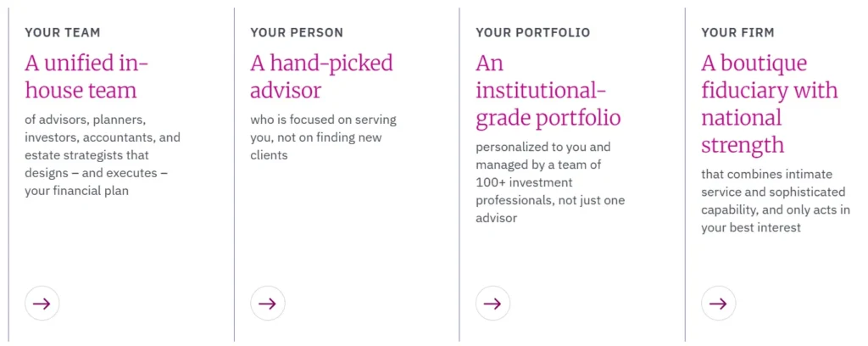Click the YOUR PERSON label

297,32
